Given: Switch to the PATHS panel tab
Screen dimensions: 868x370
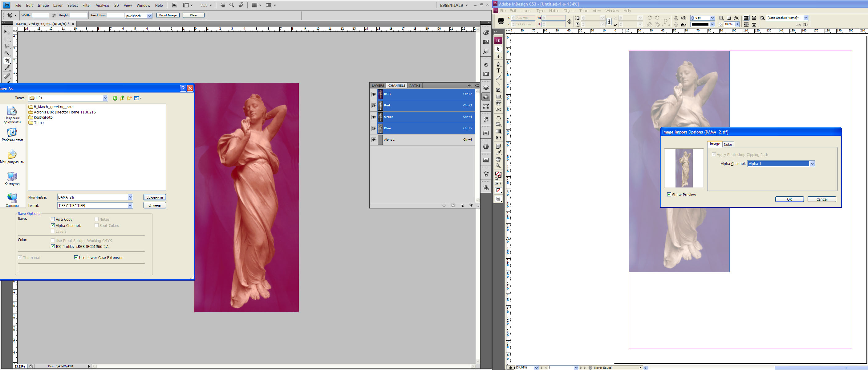Looking at the screenshot, I should (415, 86).
